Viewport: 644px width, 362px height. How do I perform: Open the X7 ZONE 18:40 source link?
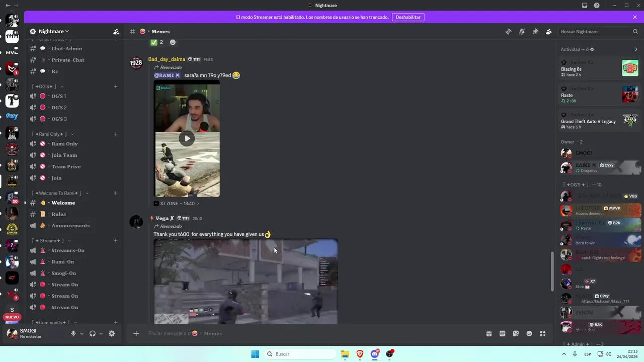point(176,204)
